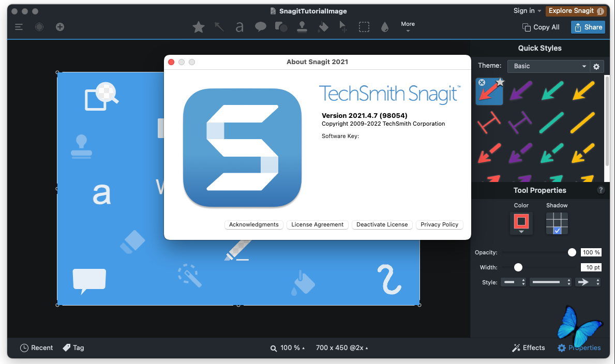This screenshot has width=615, height=364.
Task: Click the Width 10 pt field
Action: [591, 267]
